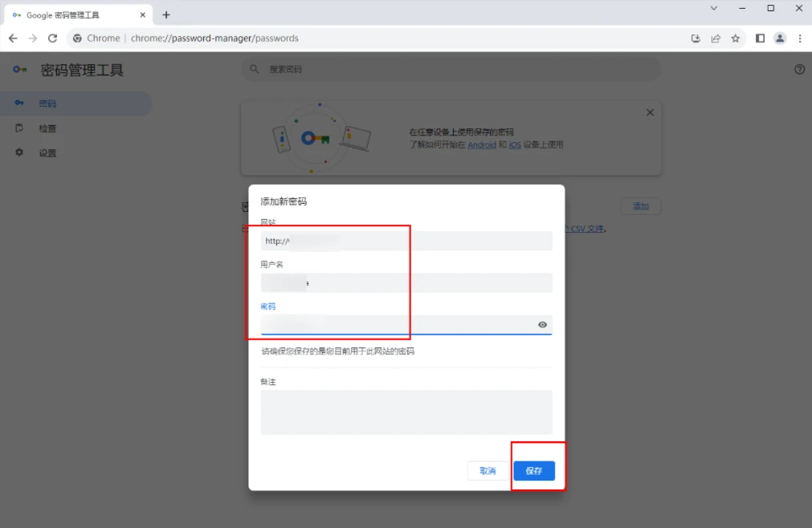Close the Google 密码管理工具 tab
Screen dimensions: 812x528
click(x=142, y=15)
